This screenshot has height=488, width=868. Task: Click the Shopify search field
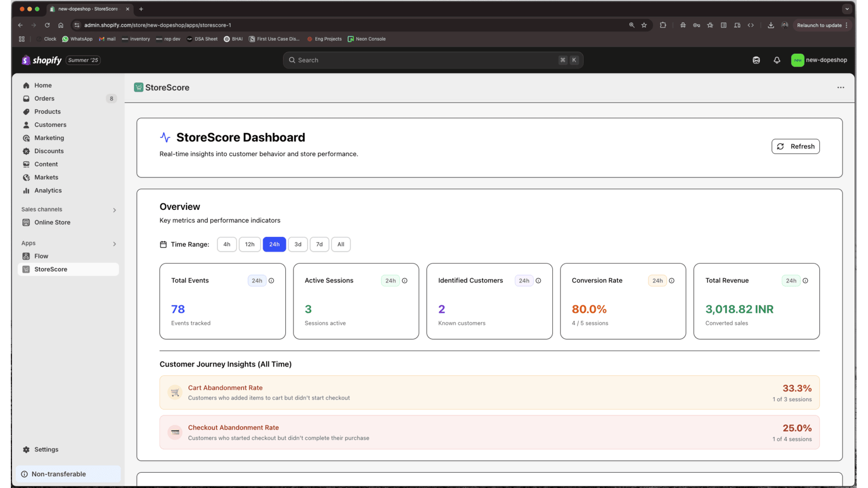432,60
